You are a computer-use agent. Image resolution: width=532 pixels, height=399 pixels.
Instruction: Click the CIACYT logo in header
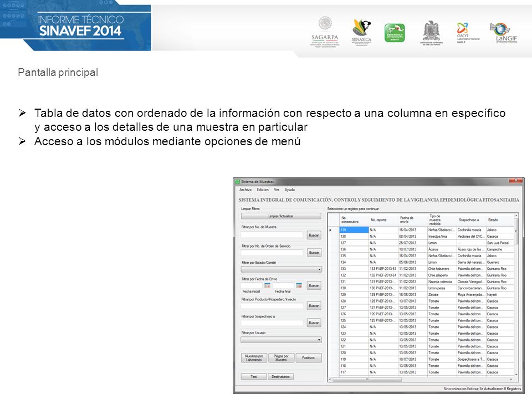[468, 33]
